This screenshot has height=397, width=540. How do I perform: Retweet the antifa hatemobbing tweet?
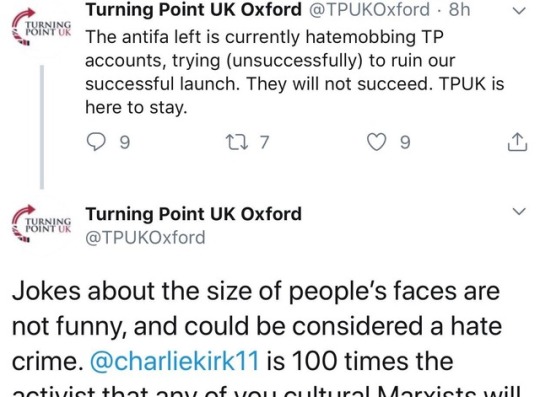[x=236, y=142]
